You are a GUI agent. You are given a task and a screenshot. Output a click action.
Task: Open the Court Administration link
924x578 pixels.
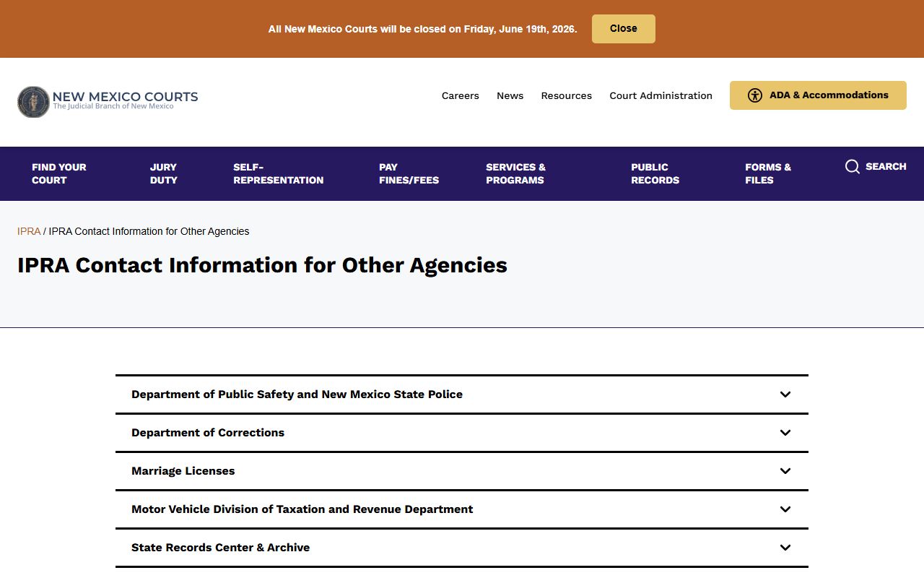point(661,95)
